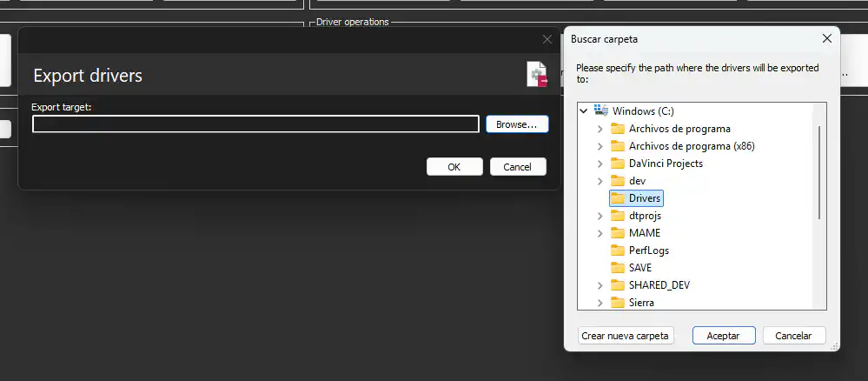Viewport: 868px width, 381px height.
Task: Confirm folder selection with Aceptar
Action: pos(723,336)
